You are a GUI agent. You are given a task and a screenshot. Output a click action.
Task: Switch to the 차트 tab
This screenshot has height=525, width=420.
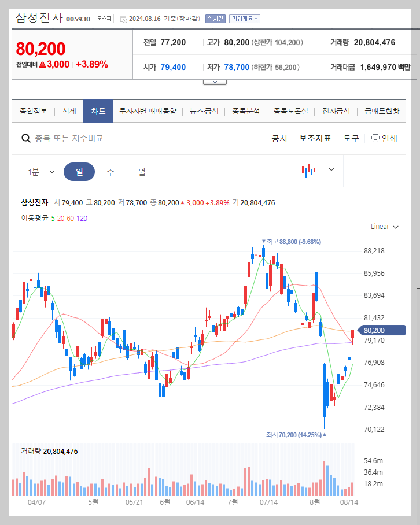[x=98, y=111]
